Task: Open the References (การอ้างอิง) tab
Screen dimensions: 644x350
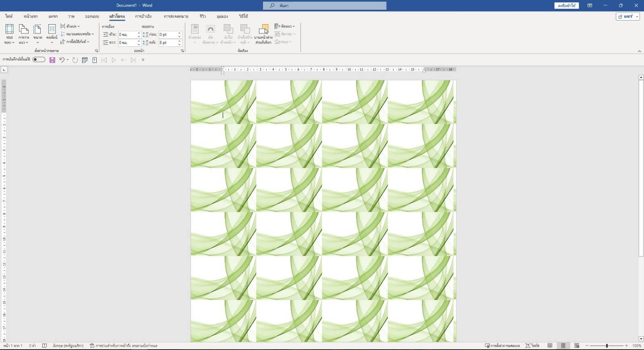Action: coord(143,17)
